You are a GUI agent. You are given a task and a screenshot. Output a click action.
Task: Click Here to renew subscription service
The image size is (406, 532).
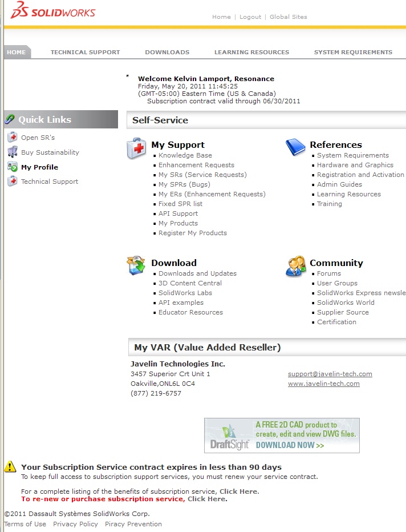[x=207, y=499]
